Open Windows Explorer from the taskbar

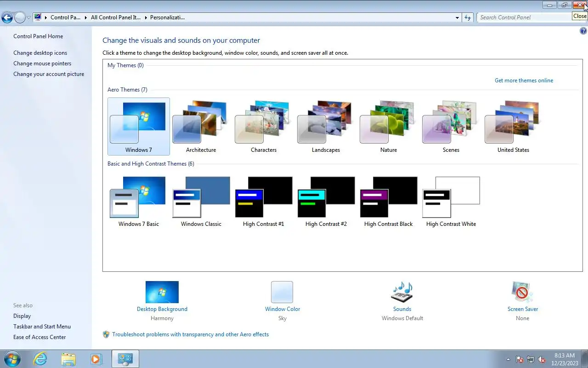[x=68, y=359]
